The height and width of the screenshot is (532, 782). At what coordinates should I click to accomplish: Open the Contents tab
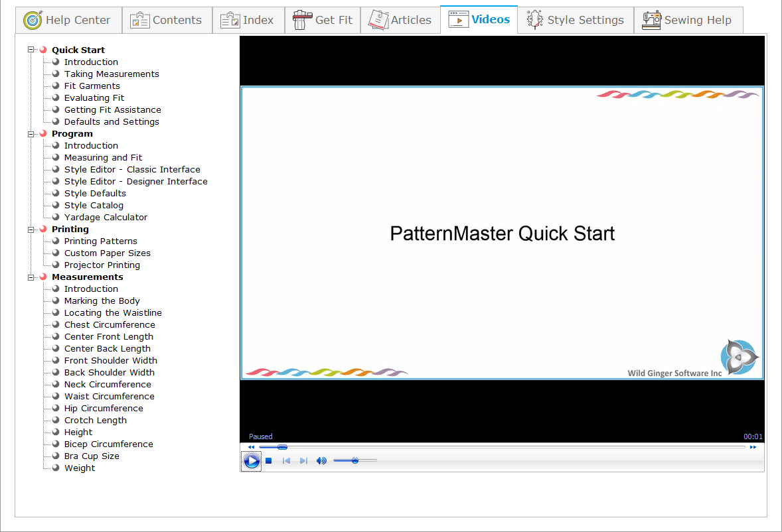167,20
